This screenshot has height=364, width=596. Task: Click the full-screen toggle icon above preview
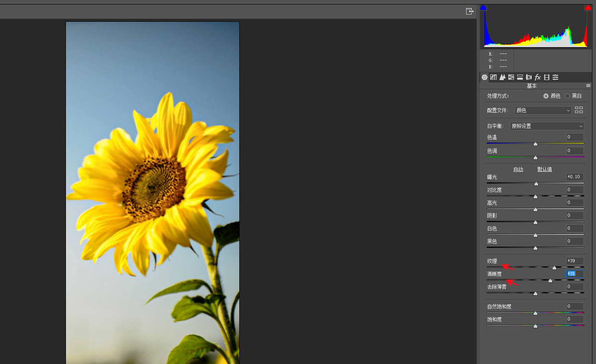click(469, 11)
